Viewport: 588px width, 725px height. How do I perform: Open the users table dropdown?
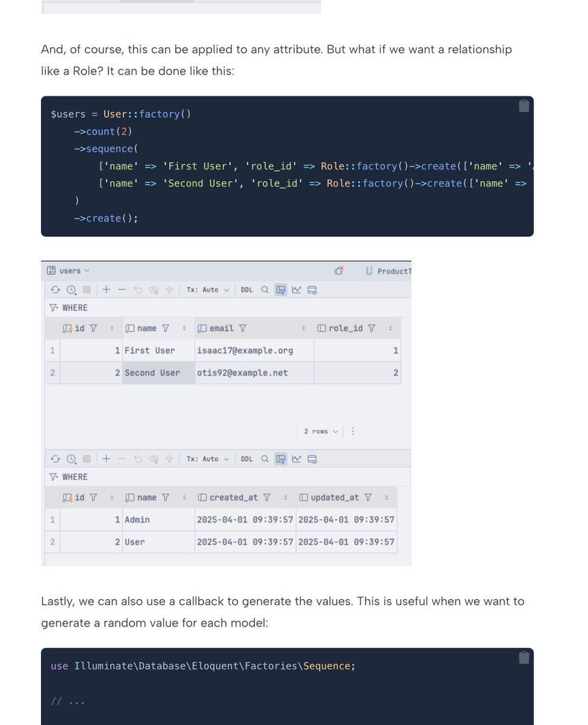pyautogui.click(x=68, y=271)
